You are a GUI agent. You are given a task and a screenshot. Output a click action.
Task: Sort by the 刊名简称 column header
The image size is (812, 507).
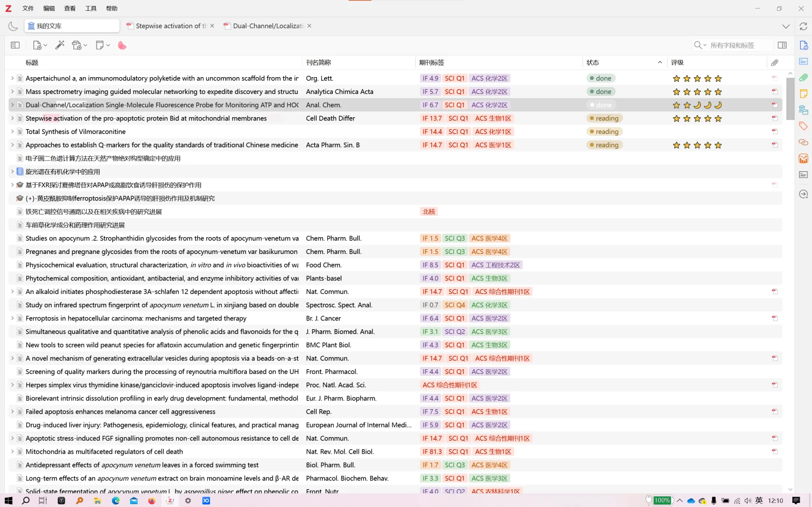(x=359, y=63)
